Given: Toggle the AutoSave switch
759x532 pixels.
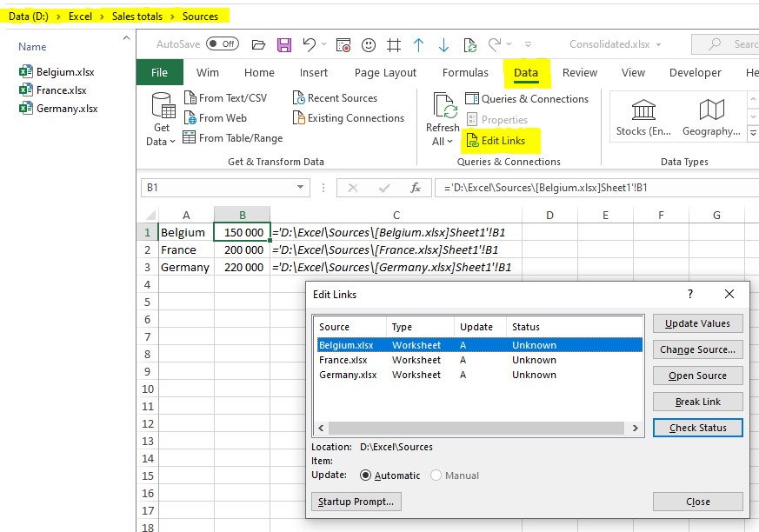Looking at the screenshot, I should [223, 44].
